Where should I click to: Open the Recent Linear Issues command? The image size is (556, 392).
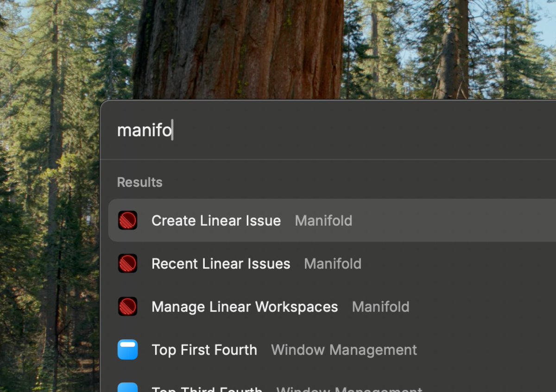click(x=221, y=264)
